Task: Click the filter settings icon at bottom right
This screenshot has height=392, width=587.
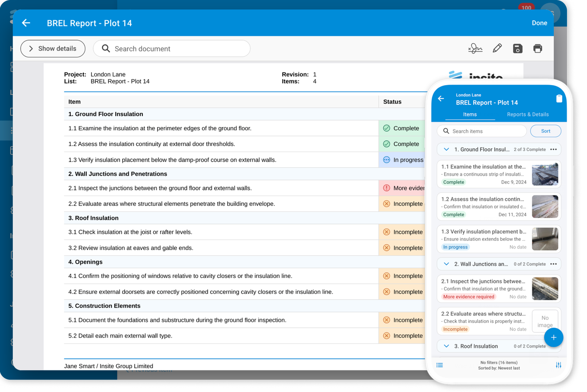Action: click(558, 365)
